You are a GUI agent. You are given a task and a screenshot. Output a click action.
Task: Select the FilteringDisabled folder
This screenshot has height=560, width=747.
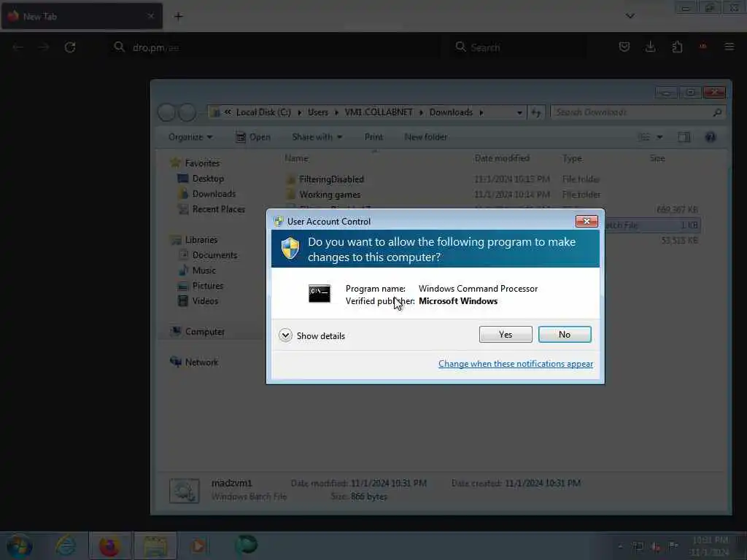(331, 179)
